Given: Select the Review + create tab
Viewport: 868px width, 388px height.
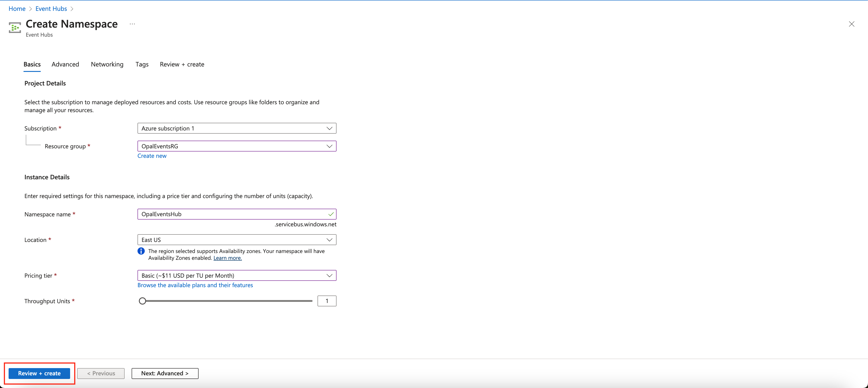Looking at the screenshot, I should (x=182, y=64).
